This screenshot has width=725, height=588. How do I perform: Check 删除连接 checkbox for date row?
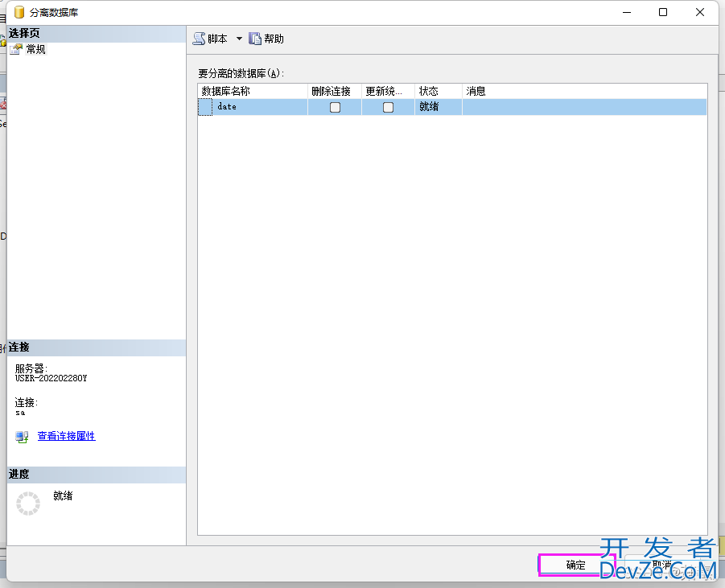click(335, 107)
